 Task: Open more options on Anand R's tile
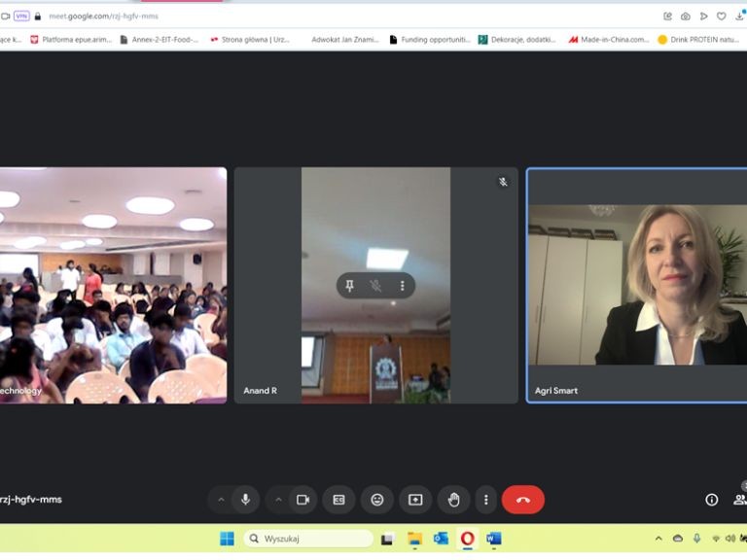point(402,286)
